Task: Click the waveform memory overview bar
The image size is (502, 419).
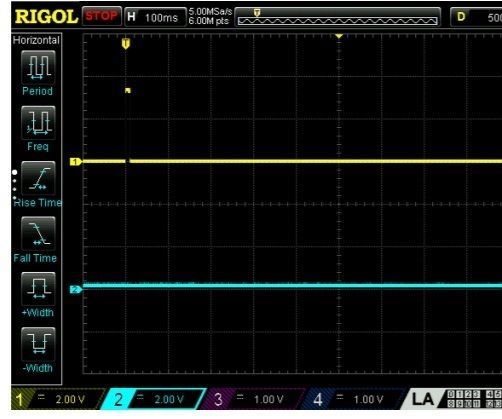Action: tap(338, 17)
